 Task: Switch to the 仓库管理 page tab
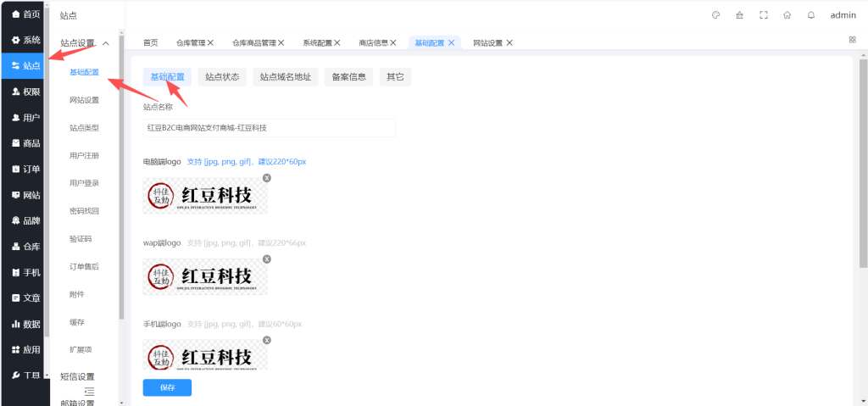[191, 42]
